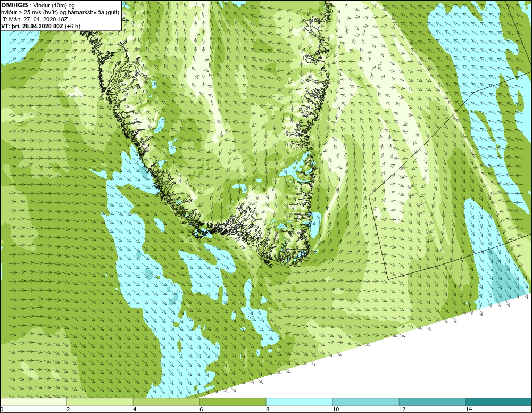Click the 10–12 m/s cyan color bar segment
The width and height of the screenshot is (532, 413).
[366, 402]
